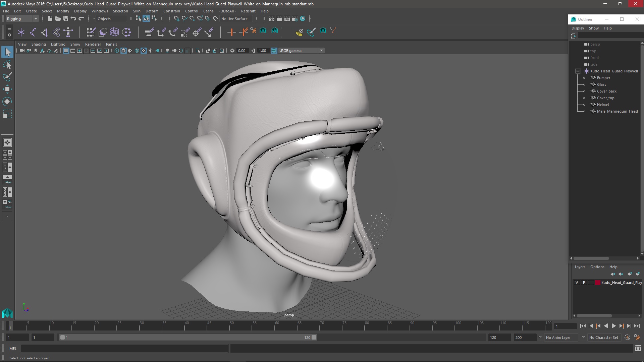This screenshot has width=644, height=362.
Task: Click the MEL command language button
Action: tap(13, 349)
